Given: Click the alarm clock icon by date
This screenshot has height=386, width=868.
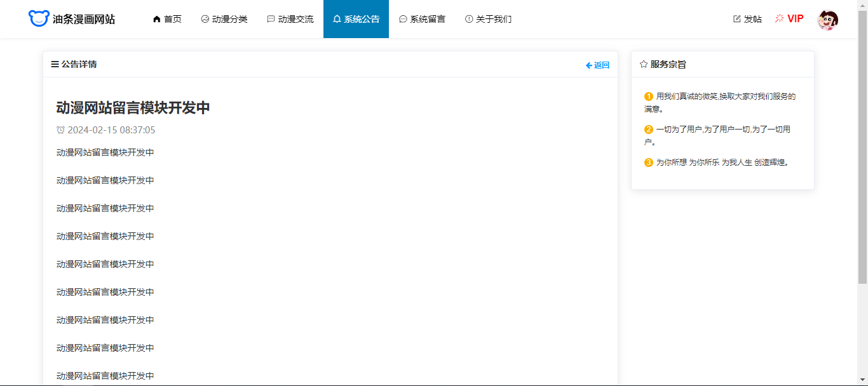Looking at the screenshot, I should pyautogui.click(x=61, y=130).
